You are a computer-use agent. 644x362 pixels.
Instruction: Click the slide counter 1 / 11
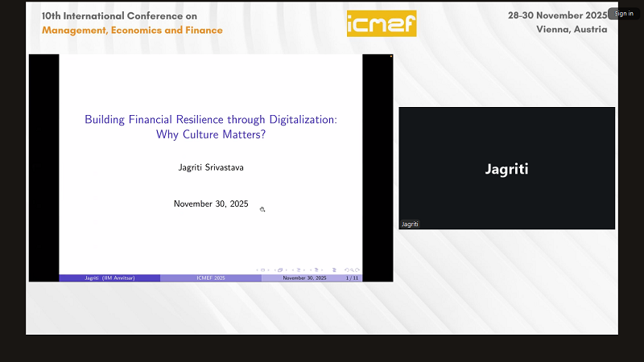[x=352, y=278]
